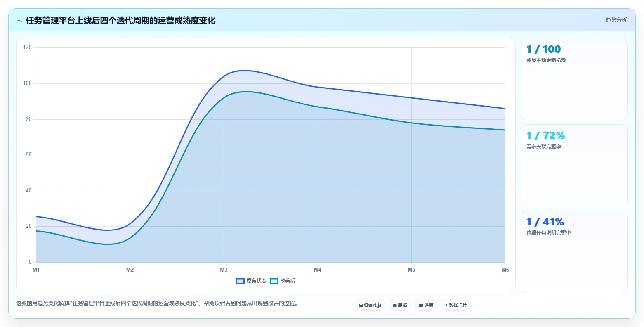Click the icon inside the 数据卡片 tag
The height and width of the screenshot is (327, 644).
pyautogui.click(x=446, y=305)
